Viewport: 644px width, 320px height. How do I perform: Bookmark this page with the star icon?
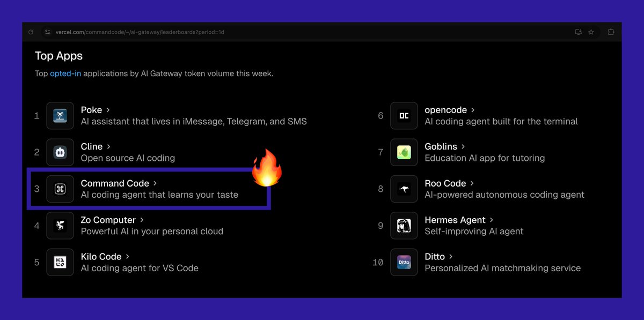(x=591, y=32)
